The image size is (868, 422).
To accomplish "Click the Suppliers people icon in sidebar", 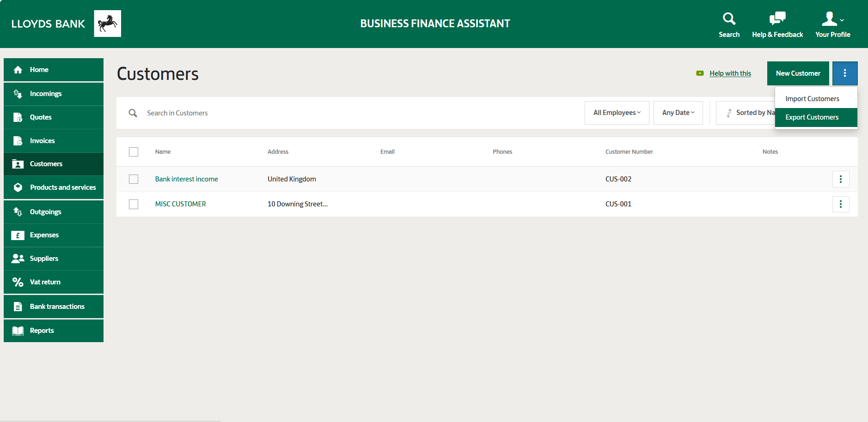I will click(18, 259).
